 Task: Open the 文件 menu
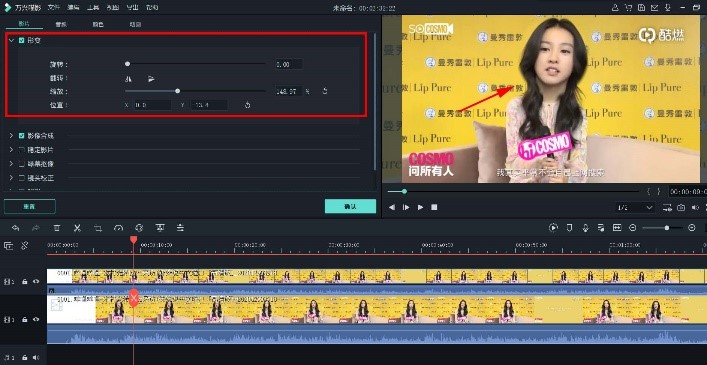(53, 8)
